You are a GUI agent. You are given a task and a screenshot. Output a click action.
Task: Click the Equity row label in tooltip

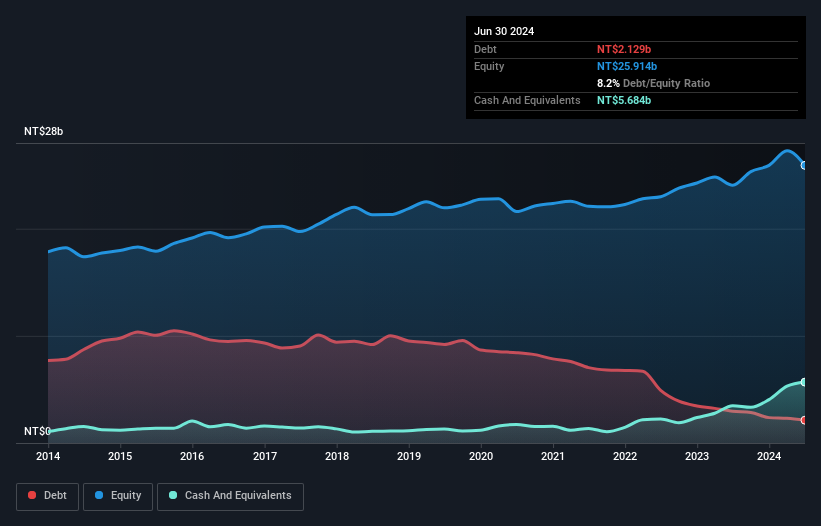click(x=489, y=66)
